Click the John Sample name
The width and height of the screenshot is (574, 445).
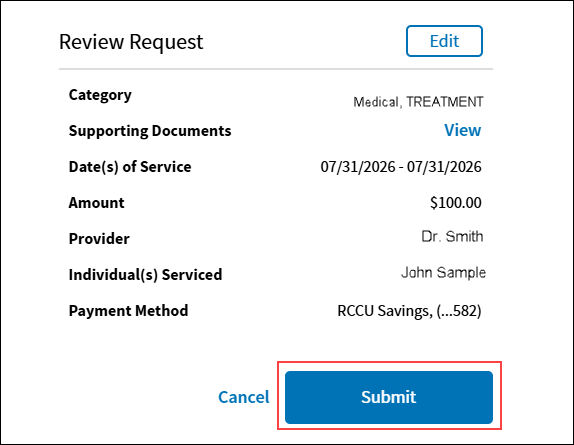tap(443, 273)
